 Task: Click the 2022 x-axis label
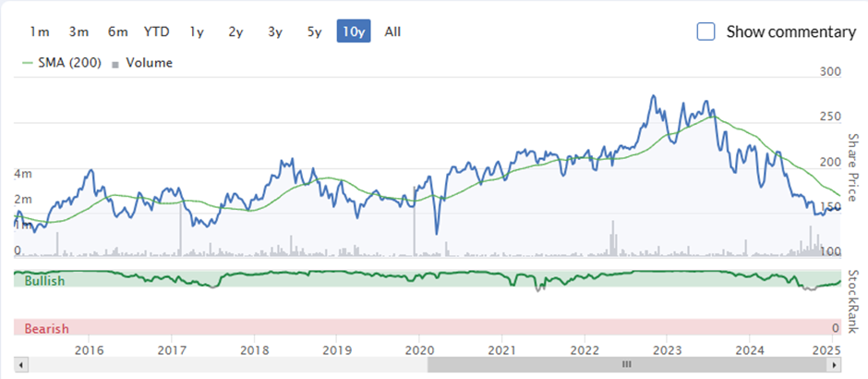click(x=585, y=349)
